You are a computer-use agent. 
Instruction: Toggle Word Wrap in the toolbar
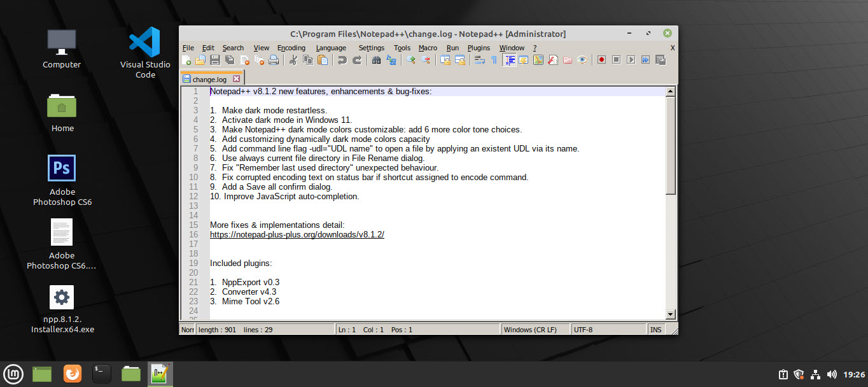click(480, 60)
